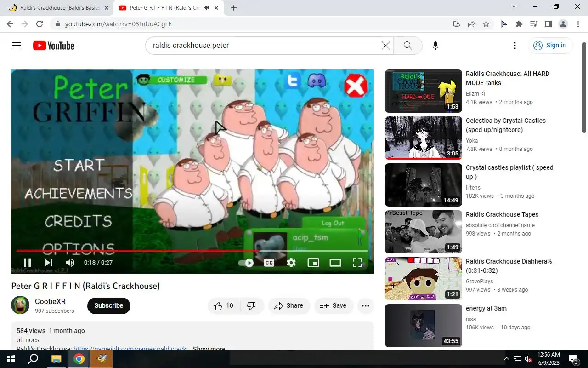This screenshot has height=368, width=588.
Task: Skip to the next video
Action: 49,263
